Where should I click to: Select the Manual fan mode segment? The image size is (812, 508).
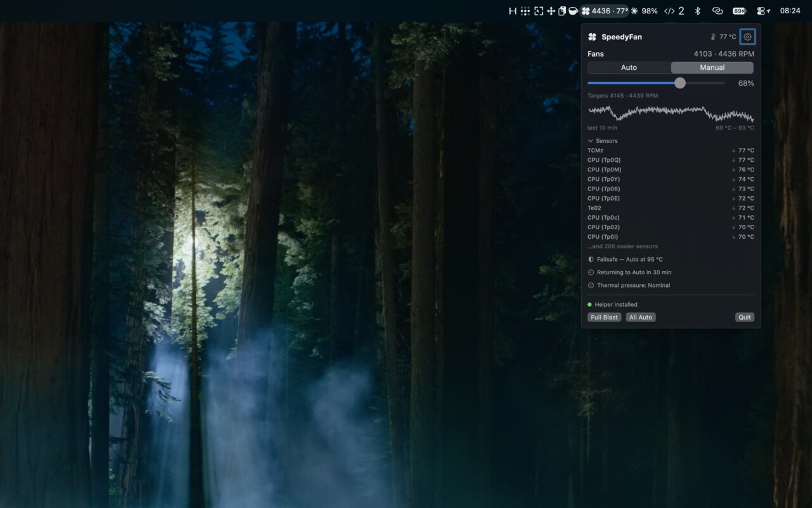pos(712,67)
